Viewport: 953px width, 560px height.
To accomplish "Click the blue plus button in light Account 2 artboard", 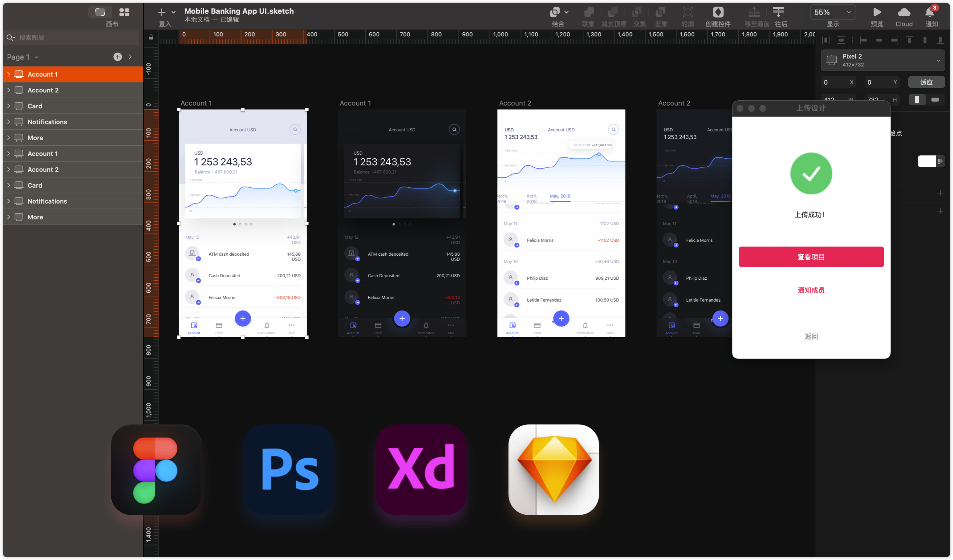I will pyautogui.click(x=561, y=319).
